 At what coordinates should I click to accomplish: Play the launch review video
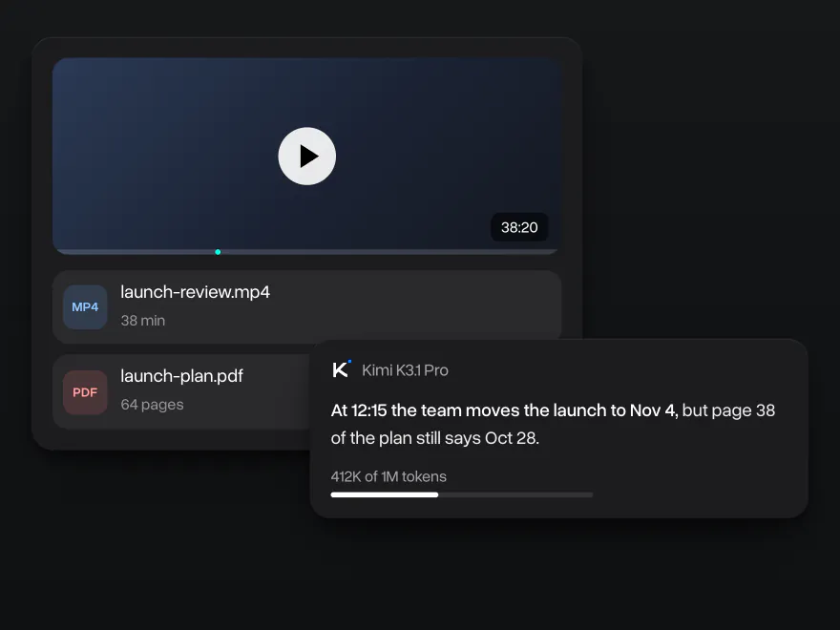point(307,156)
